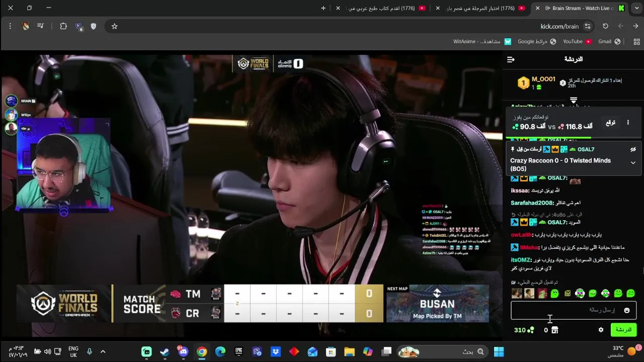The image size is (644, 362).
Task: Open owLaith chat username
Action: point(521,235)
